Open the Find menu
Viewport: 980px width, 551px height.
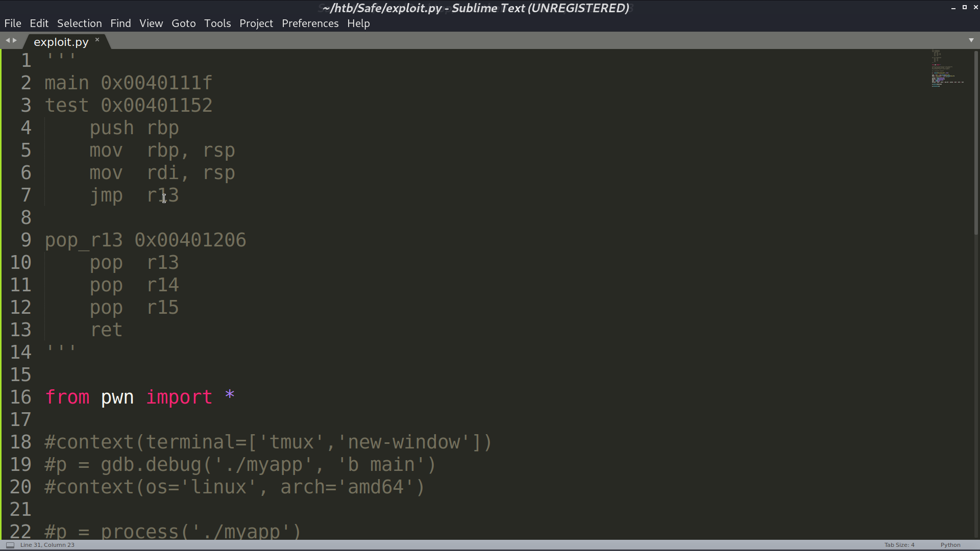point(120,23)
